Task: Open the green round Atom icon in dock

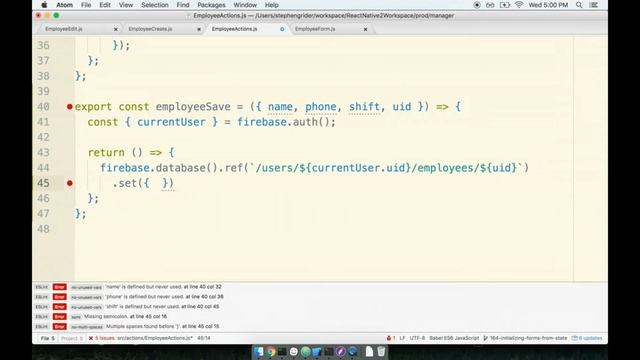Action: 305,351
